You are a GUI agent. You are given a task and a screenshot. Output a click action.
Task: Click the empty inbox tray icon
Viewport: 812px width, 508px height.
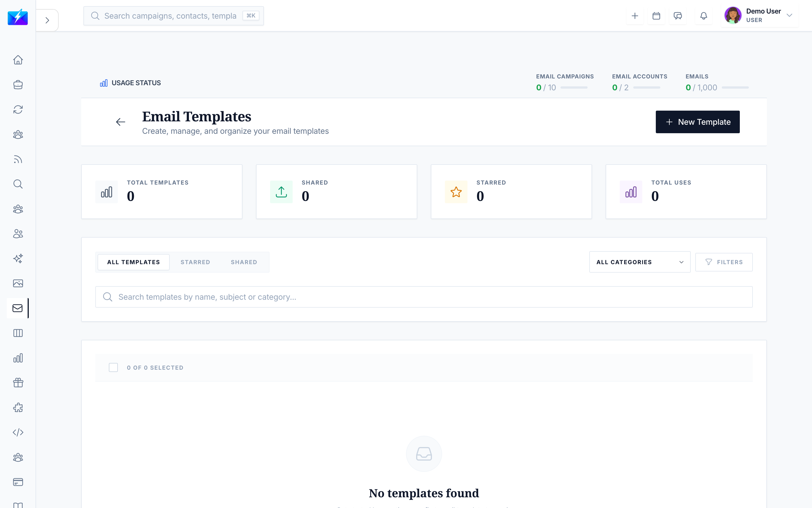tap(424, 454)
